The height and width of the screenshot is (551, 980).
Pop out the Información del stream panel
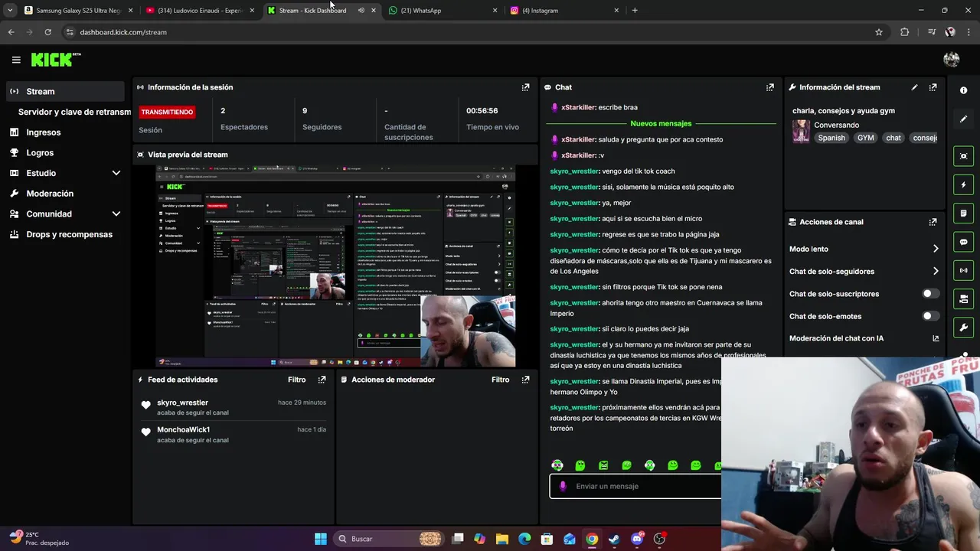coord(933,87)
